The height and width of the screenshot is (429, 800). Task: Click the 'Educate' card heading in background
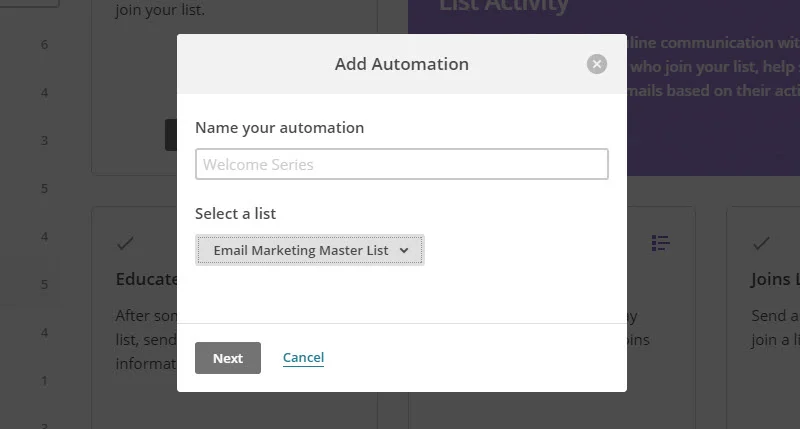click(146, 279)
